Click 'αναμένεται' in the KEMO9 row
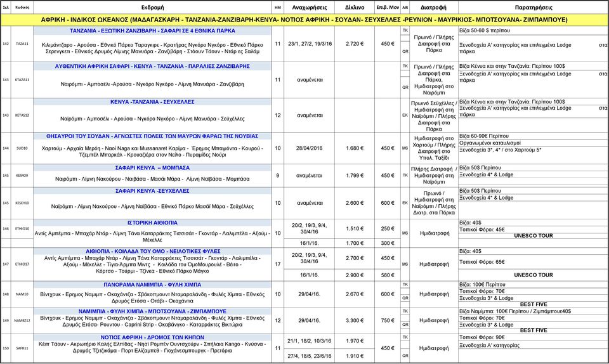The height and width of the screenshot is (364, 609). tap(309, 176)
